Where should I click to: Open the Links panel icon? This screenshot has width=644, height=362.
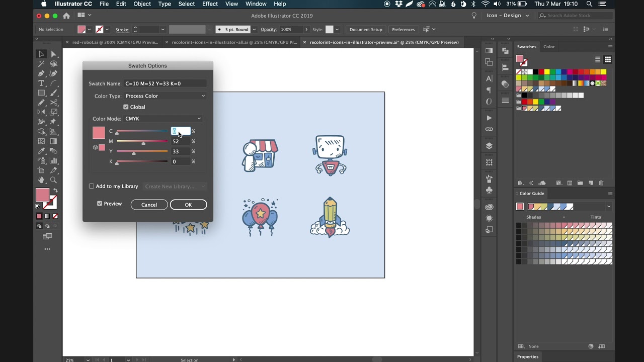489,129
